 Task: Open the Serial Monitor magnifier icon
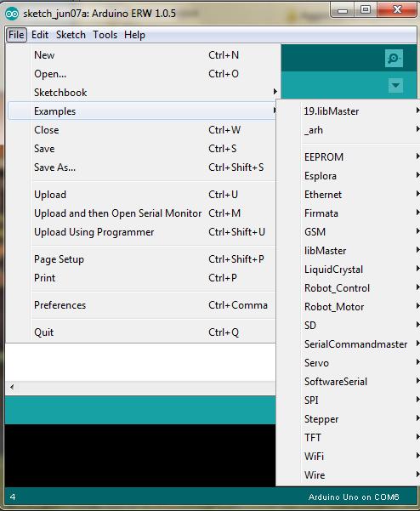point(394,58)
